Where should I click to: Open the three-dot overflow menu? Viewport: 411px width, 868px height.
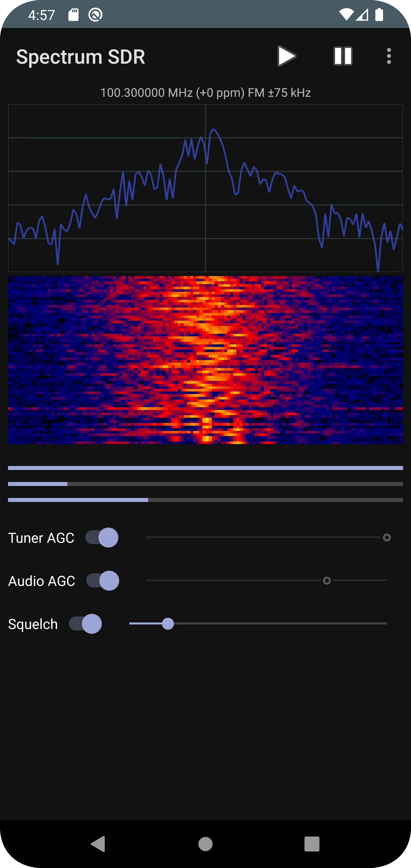(389, 56)
